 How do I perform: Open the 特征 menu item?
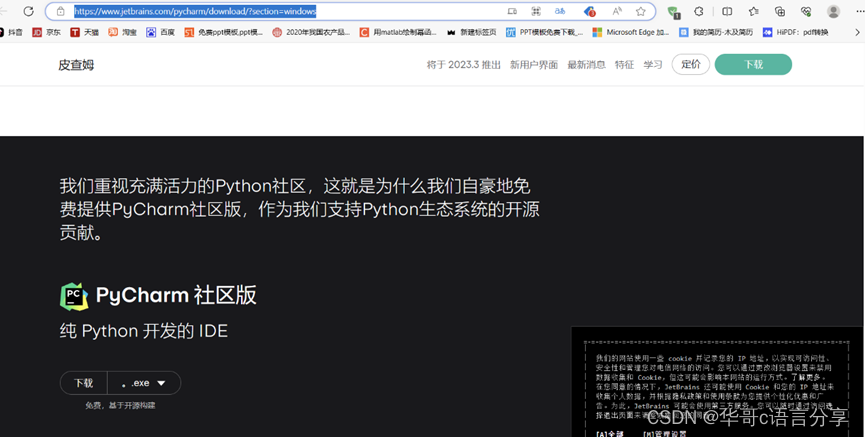click(x=624, y=65)
